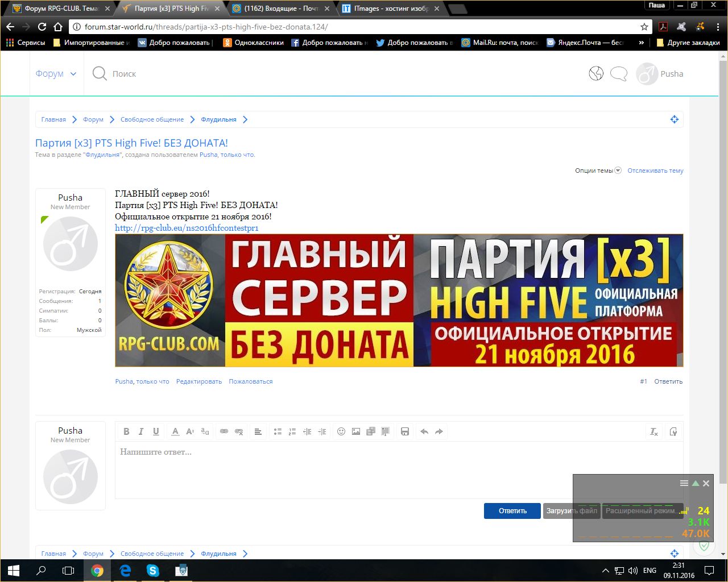
Task: Click the Ответить link under the post
Action: coord(668,381)
